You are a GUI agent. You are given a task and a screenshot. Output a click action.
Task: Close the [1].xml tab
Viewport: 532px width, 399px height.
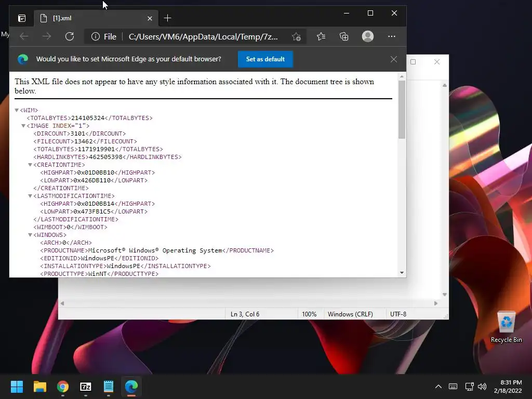150,18
